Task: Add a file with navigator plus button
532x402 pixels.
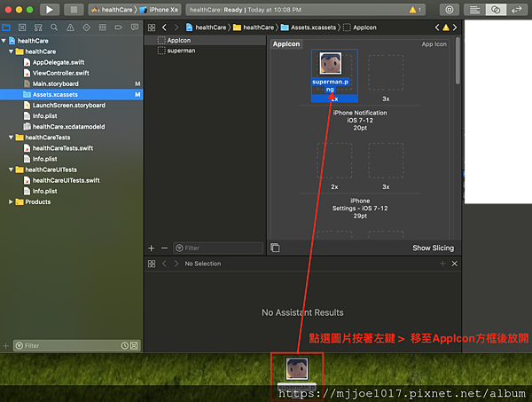Action: coord(6,345)
